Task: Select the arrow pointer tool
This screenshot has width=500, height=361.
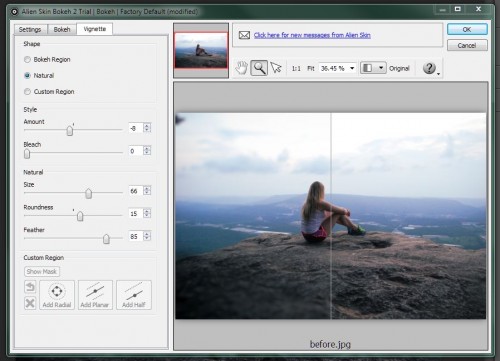Action: click(276, 68)
